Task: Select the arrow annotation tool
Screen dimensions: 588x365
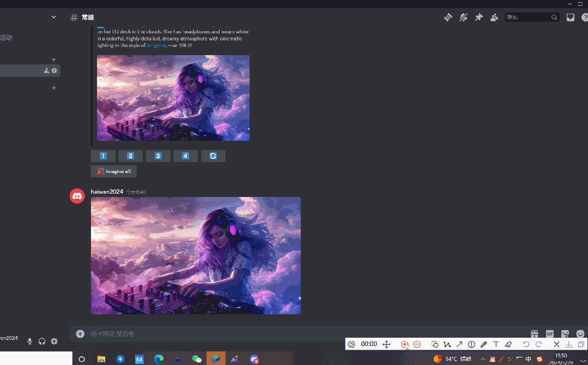Action: [459, 344]
